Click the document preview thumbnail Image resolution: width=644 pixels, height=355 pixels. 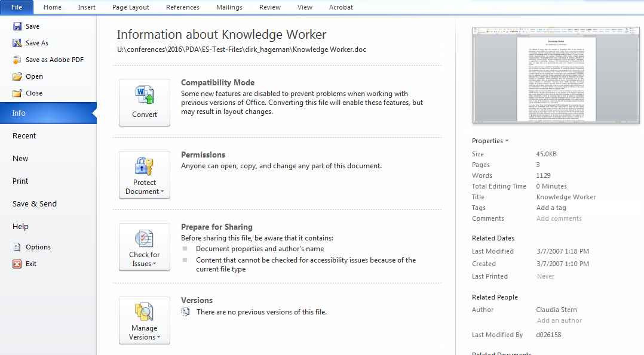coord(556,75)
